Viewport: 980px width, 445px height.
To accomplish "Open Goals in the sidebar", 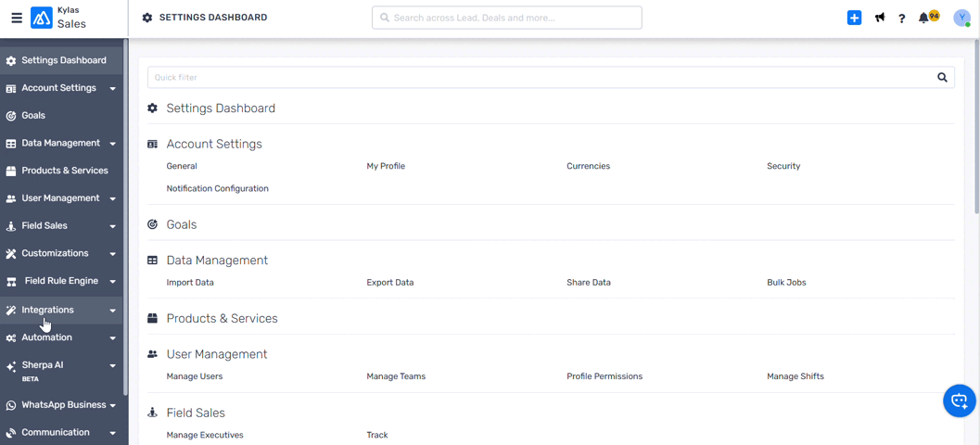I will 33,116.
